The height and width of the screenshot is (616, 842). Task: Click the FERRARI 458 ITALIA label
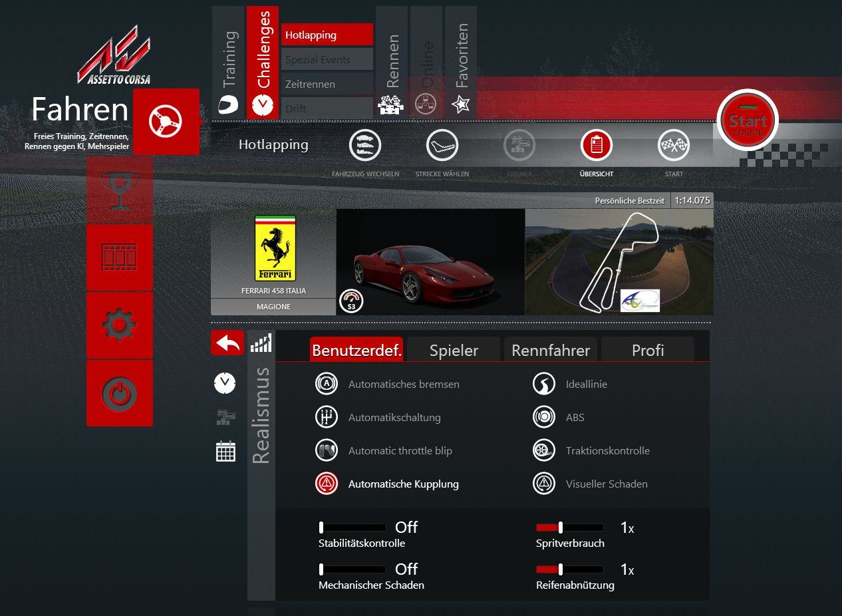coord(273,291)
